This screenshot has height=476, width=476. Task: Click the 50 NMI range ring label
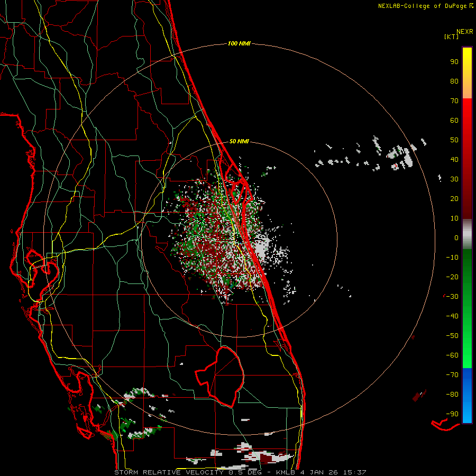point(239,141)
